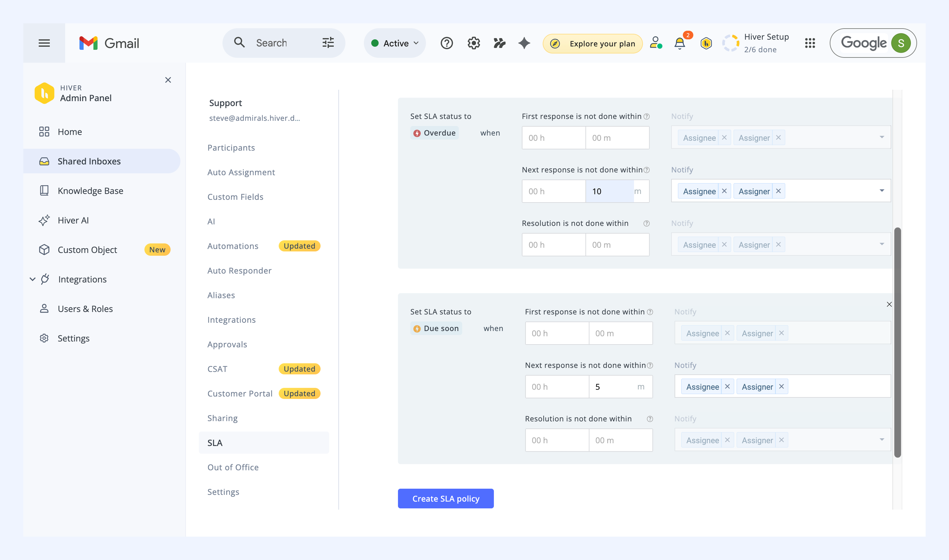This screenshot has width=949, height=560.
Task: Click Due soon next response minutes field with 5
Action: 621,387
